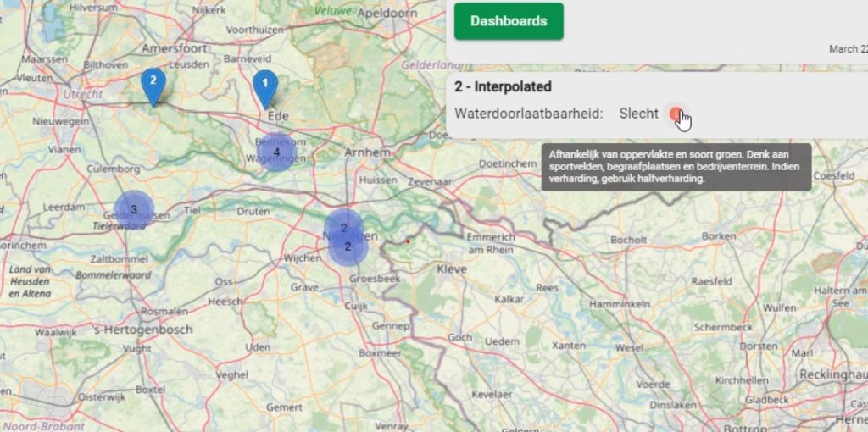Click the Waterdoorlaatbaarheid label
Image resolution: width=868 pixels, height=432 pixels.
tap(528, 114)
